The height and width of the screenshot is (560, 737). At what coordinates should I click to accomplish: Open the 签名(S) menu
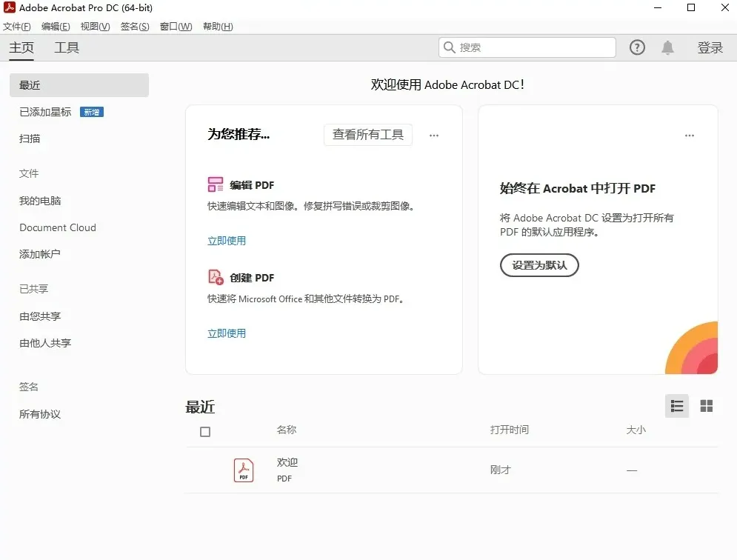pyautogui.click(x=135, y=27)
